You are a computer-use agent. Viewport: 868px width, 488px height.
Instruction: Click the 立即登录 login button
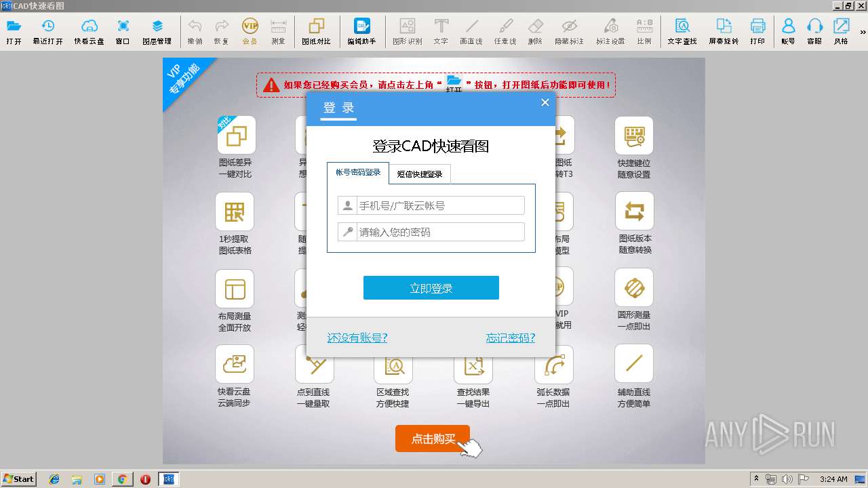click(431, 288)
